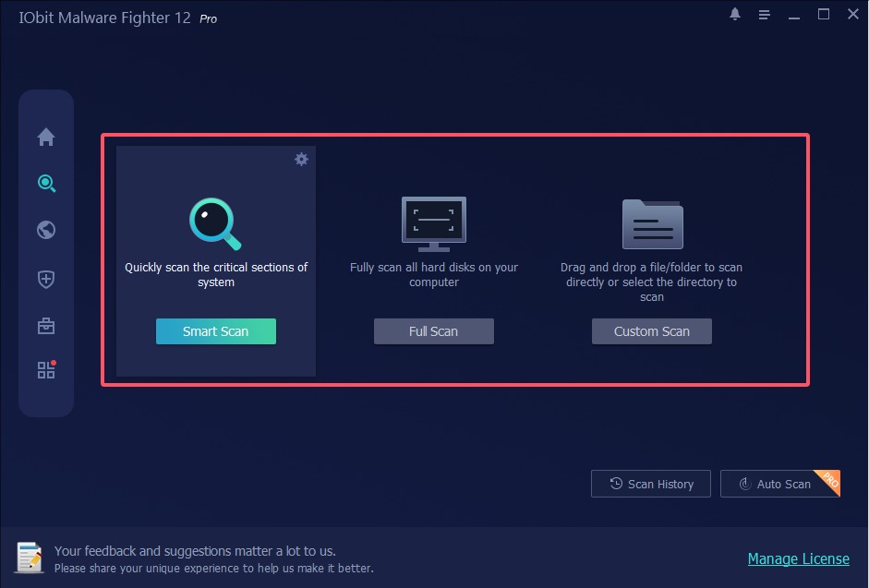Click the Custom Scan folder icon
Image resolution: width=869 pixels, height=588 pixels.
652,224
